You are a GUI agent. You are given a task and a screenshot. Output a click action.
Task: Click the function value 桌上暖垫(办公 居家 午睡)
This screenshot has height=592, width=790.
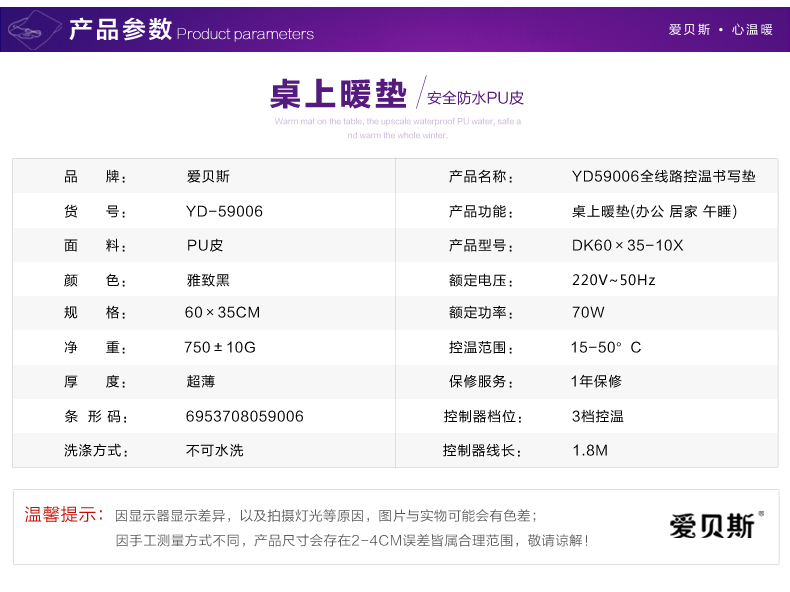654,211
